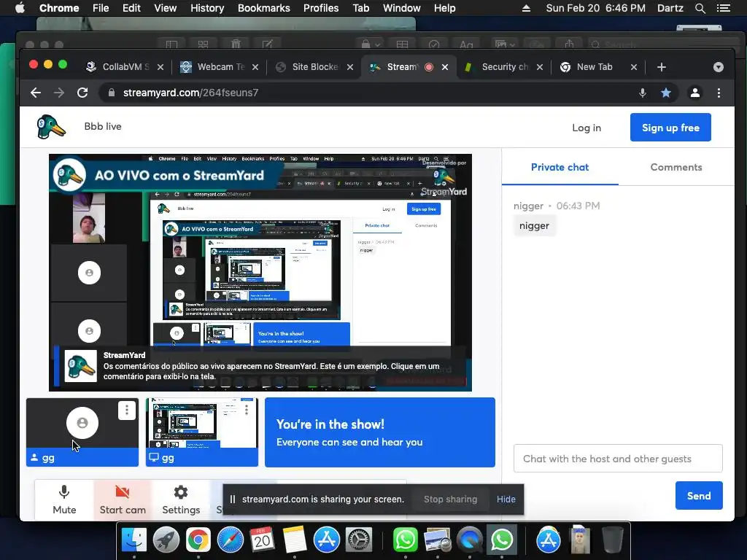Focus the chat with host input field

[618, 459]
